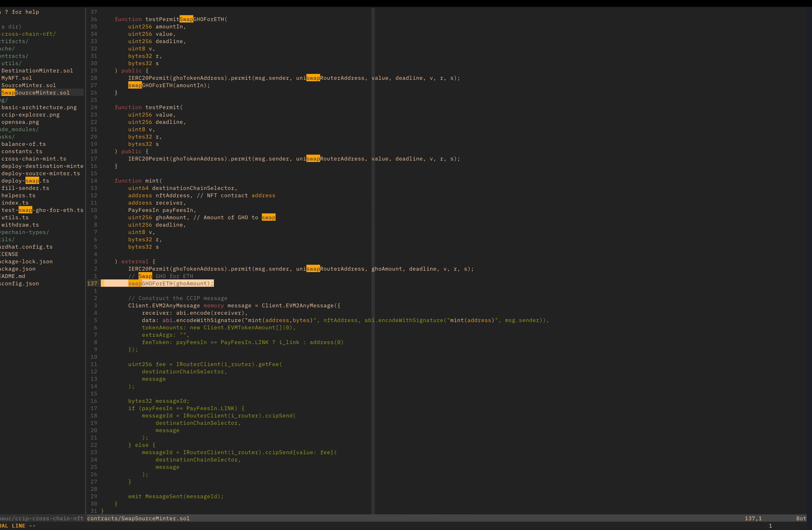This screenshot has width=812, height=530.
Task: Expand the cache folder
Action: pyautogui.click(x=8, y=49)
